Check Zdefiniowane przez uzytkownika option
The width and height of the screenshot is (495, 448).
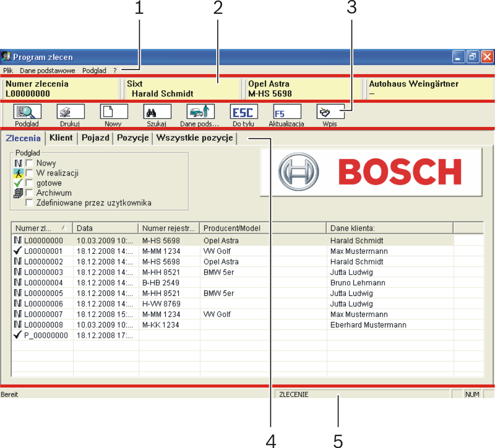29,203
